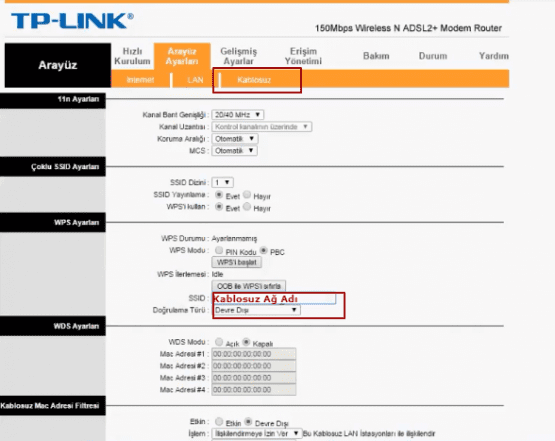Click the Arayüz panel title
The height and width of the screenshot is (441, 555).
[58, 65]
